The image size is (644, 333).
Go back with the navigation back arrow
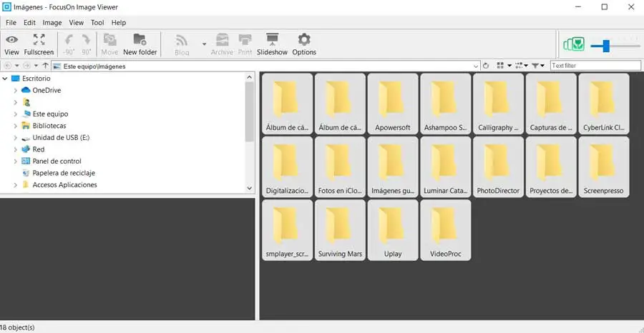click(7, 66)
